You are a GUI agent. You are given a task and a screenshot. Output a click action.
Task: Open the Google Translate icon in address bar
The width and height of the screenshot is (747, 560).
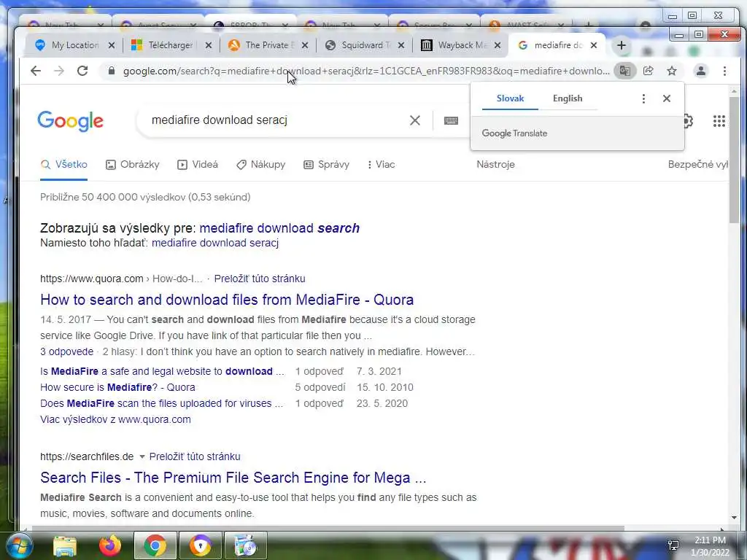(624, 71)
